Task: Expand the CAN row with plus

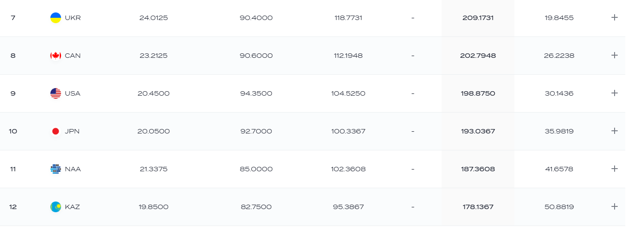Action: 615,55
